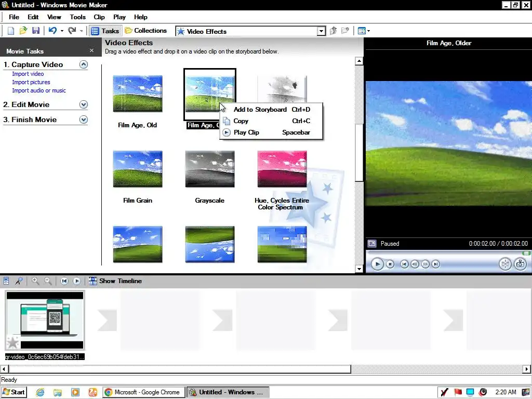This screenshot has width=532, height=399.
Task: Click the Import pictures link
Action: 31,82
